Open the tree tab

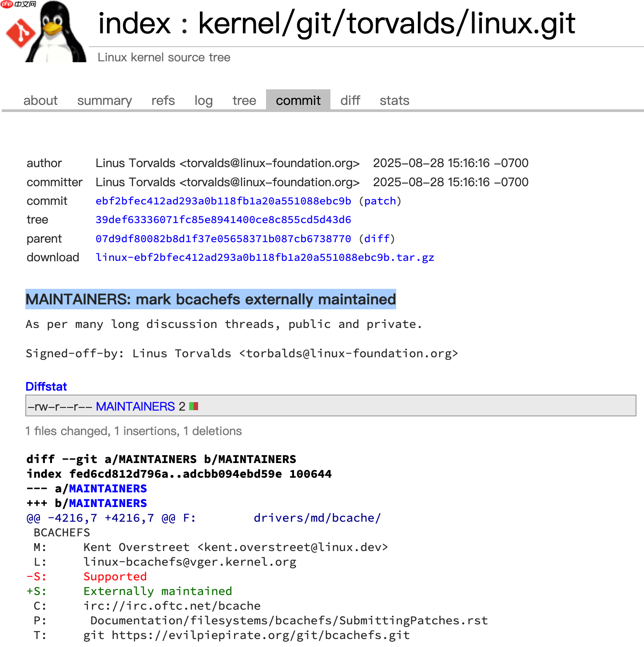pos(244,100)
